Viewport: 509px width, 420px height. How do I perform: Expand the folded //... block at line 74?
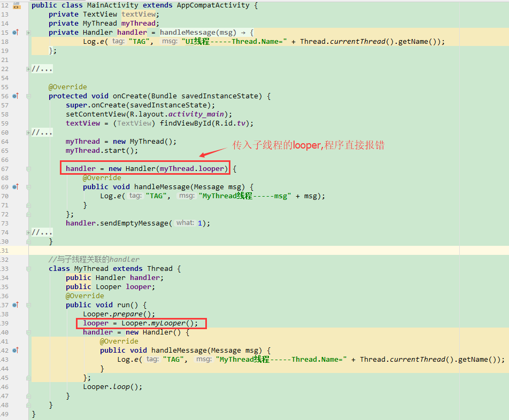coord(28,232)
